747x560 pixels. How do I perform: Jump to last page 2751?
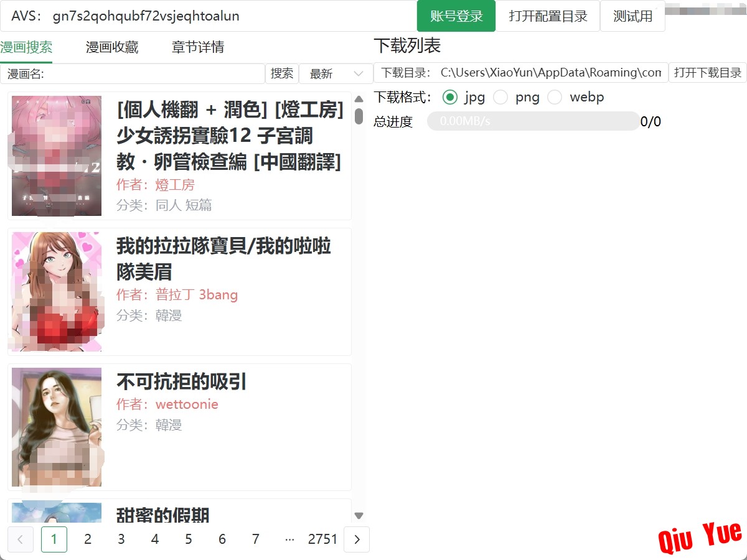[322, 539]
